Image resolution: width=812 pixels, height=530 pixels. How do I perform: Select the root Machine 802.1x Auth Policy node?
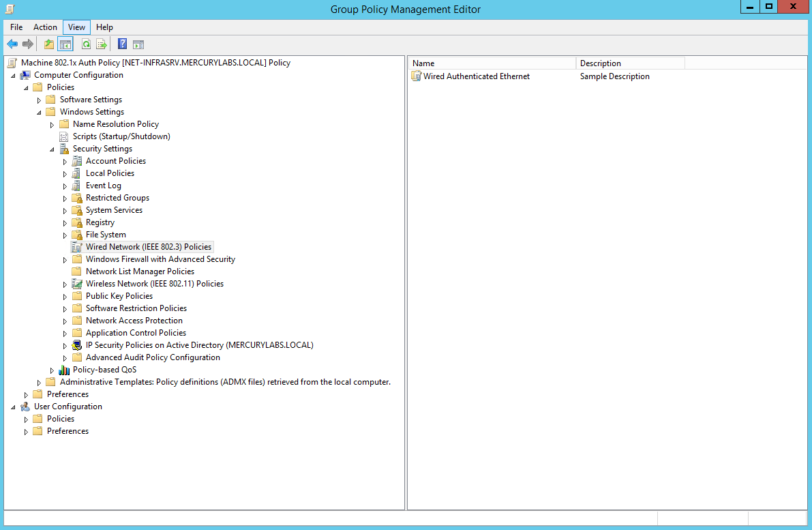[155, 63]
